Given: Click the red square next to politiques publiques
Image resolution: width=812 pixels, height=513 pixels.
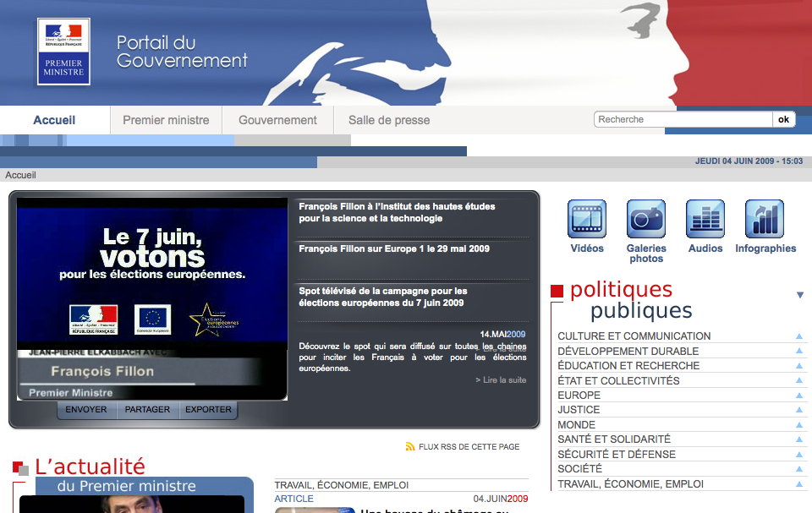Looking at the screenshot, I should tap(557, 292).
